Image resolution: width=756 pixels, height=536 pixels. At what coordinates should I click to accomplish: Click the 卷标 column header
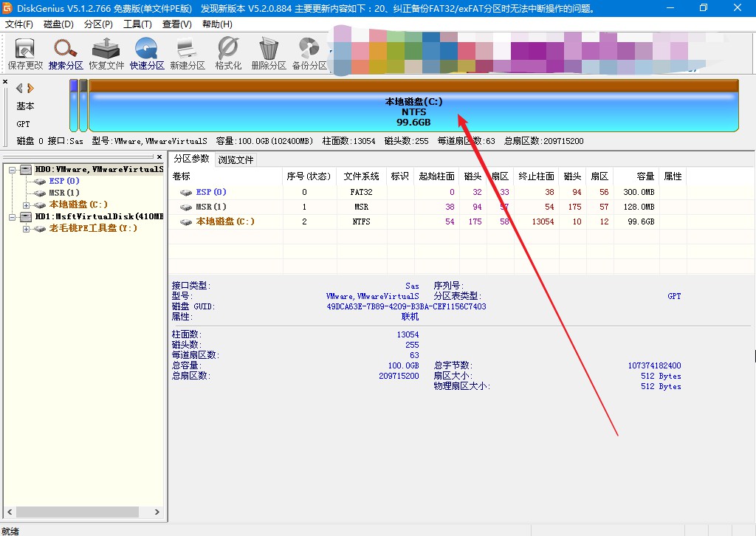226,176
